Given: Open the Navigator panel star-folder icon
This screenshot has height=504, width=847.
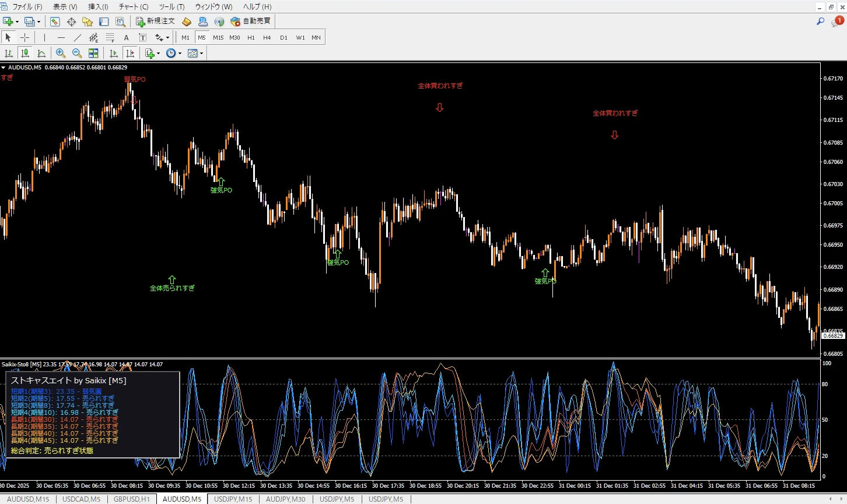Looking at the screenshot, I should (87, 22).
